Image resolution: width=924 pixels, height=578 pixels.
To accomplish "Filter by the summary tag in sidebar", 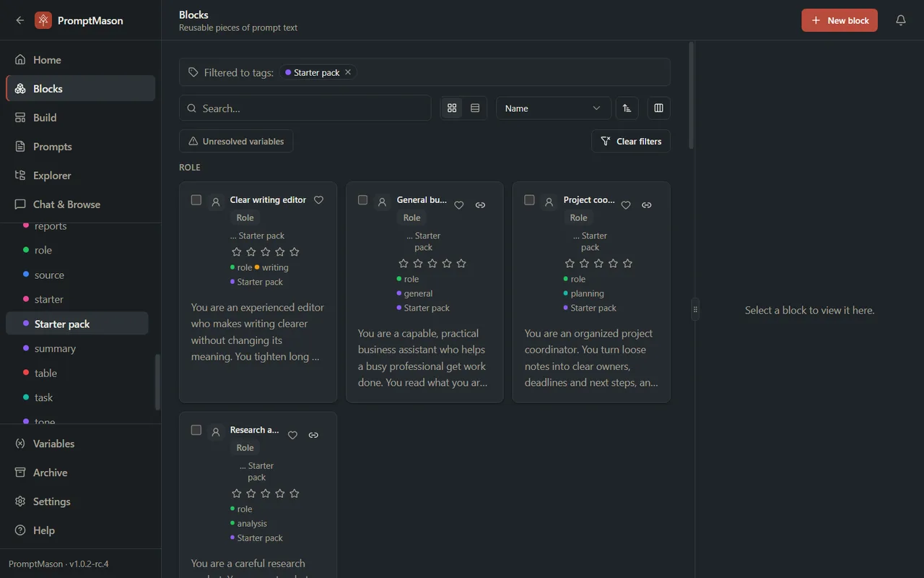I will [x=77, y=348].
